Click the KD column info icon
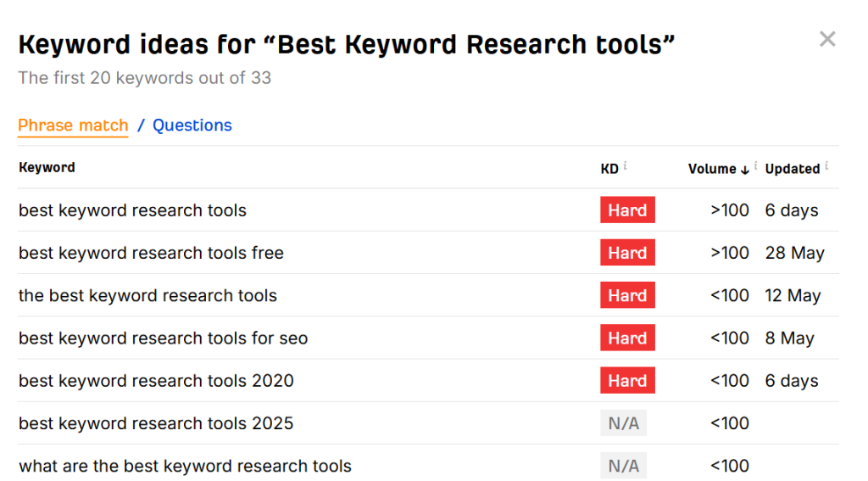Screen dimensions: 868x481 (x=625, y=165)
